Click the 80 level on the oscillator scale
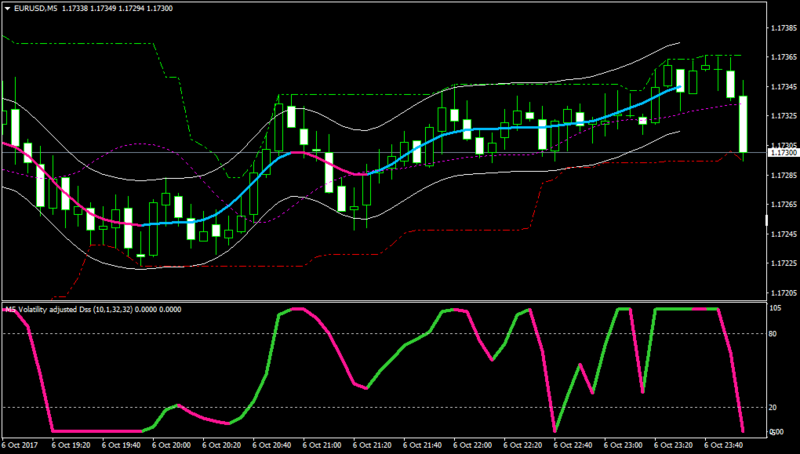This screenshot has width=800, height=454. point(772,334)
